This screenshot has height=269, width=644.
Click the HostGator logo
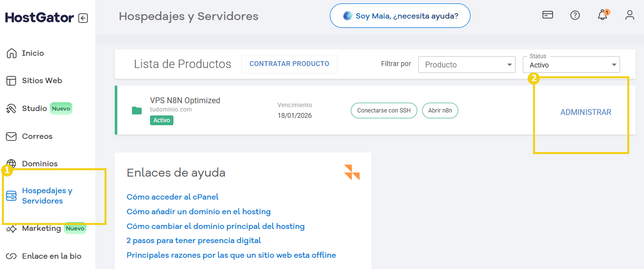coord(40,18)
